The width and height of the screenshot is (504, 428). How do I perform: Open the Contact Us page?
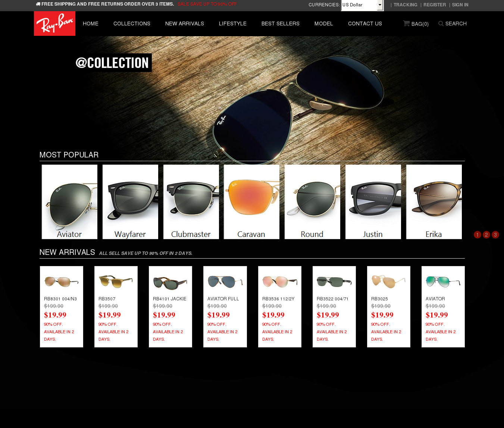click(x=365, y=24)
